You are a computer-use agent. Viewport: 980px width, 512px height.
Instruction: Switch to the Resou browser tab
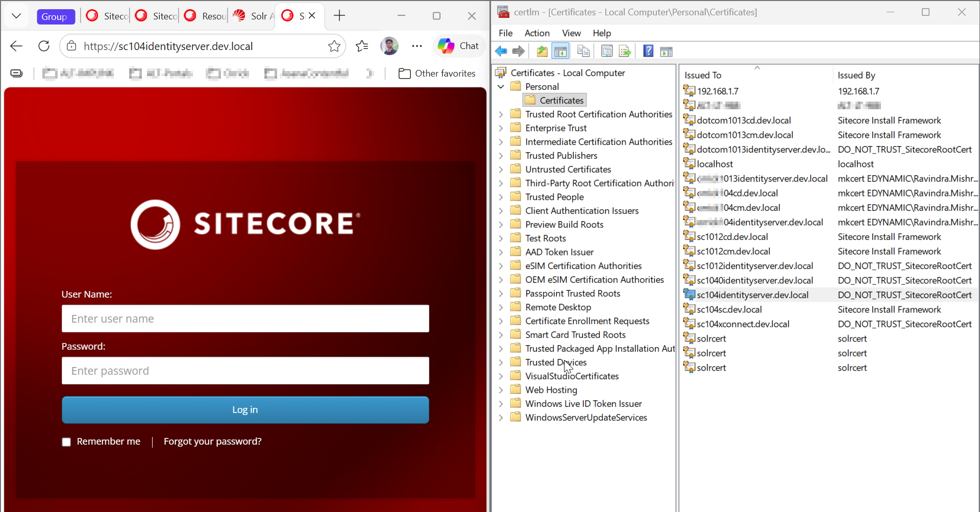pos(205,16)
